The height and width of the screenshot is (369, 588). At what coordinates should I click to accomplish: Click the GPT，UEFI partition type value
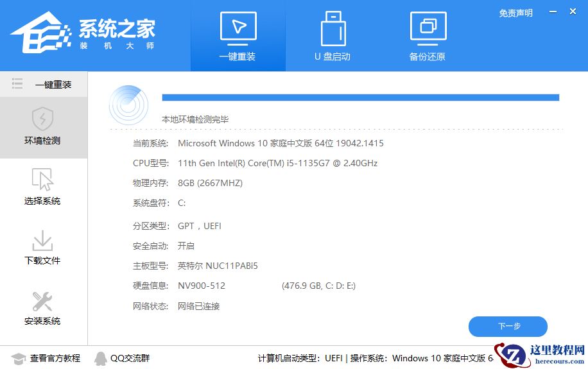[x=200, y=226]
